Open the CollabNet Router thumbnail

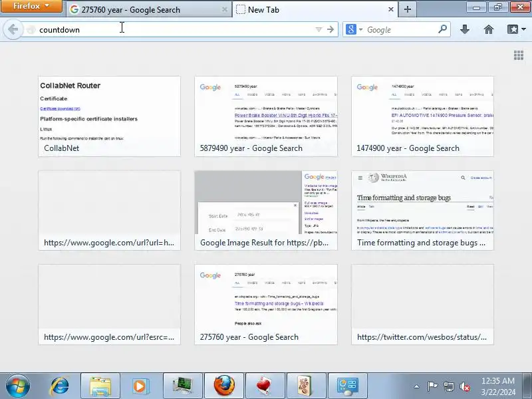109,116
